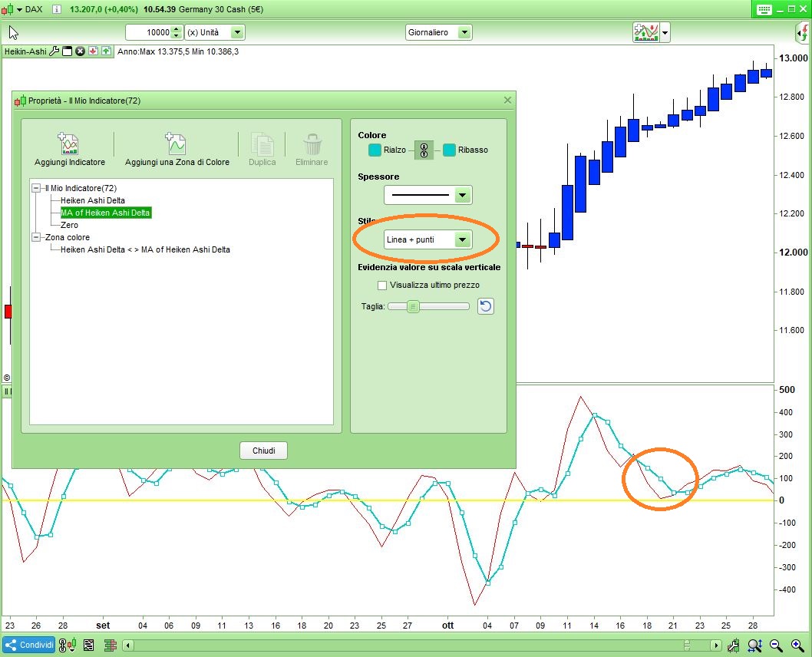The height and width of the screenshot is (657, 812).
Task: Click the zoom in magnifier icon
Action: coord(797,645)
